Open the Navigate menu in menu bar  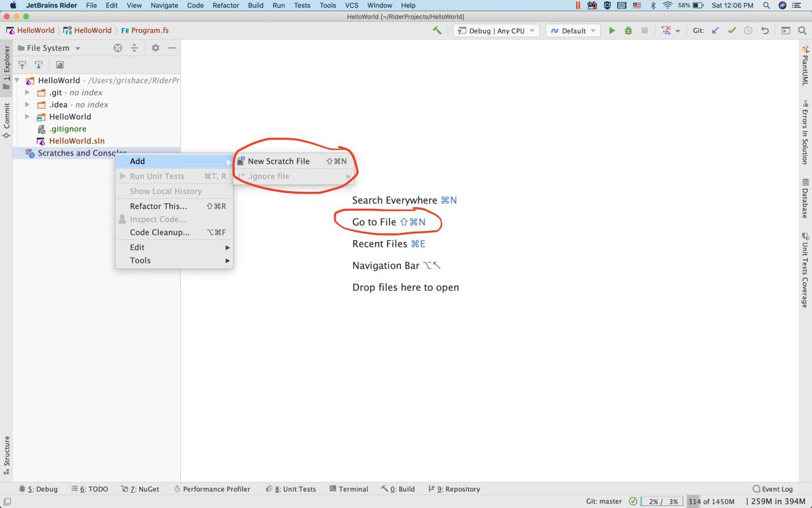(164, 5)
